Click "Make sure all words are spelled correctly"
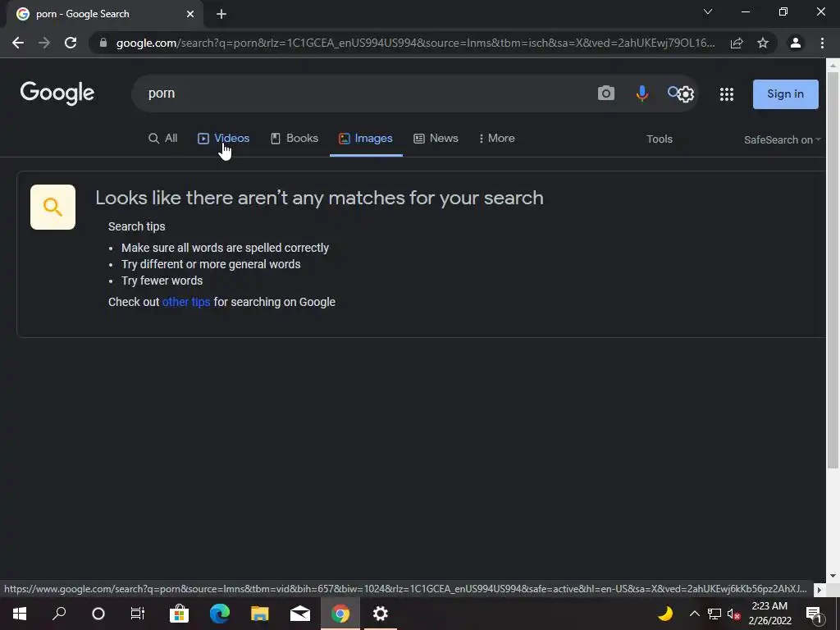The image size is (840, 630). pos(225,248)
